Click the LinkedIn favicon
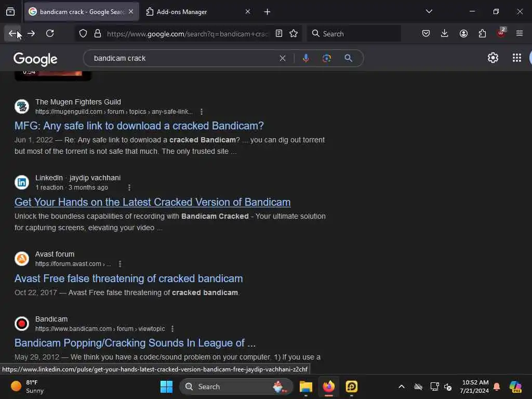Viewport: 532px width, 399px height. [x=22, y=182]
